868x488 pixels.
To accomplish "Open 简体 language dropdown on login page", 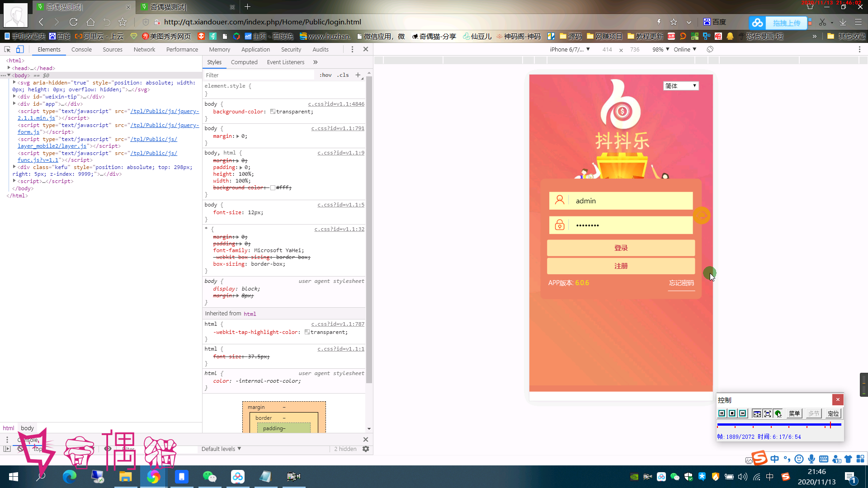I will click(x=681, y=86).
